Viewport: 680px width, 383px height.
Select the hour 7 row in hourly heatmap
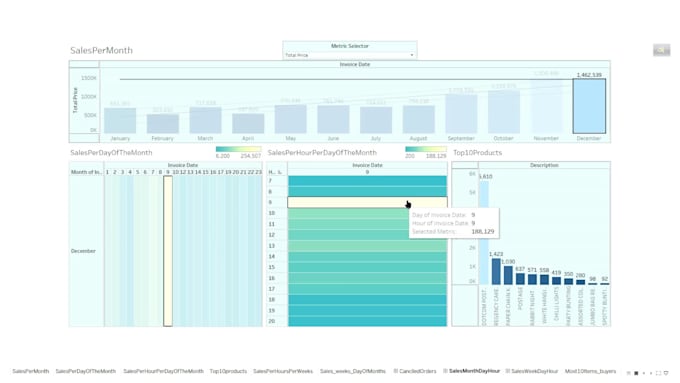367,181
